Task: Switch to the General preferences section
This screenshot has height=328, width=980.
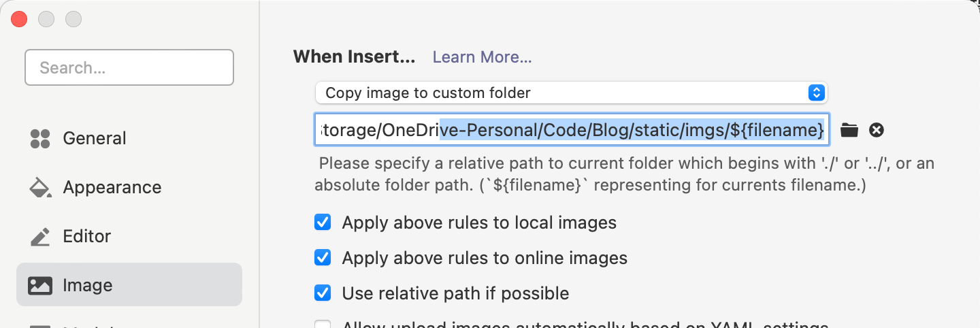Action: click(95, 139)
